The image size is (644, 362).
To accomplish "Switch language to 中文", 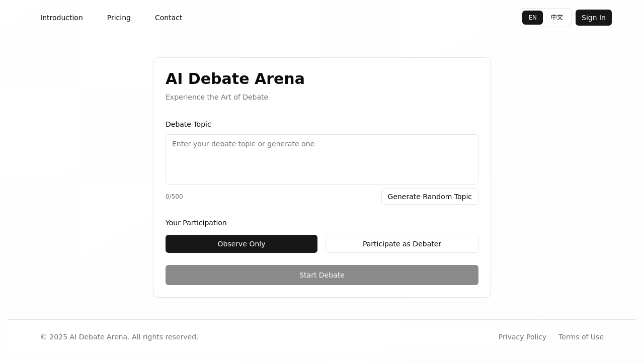I will point(557,18).
